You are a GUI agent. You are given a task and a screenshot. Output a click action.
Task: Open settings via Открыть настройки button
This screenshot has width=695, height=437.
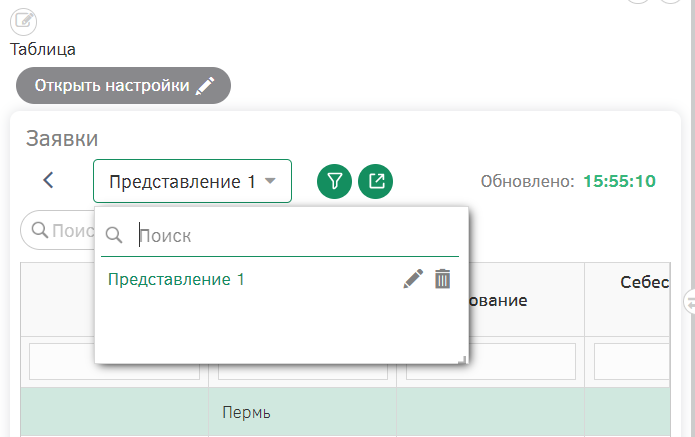coord(123,86)
